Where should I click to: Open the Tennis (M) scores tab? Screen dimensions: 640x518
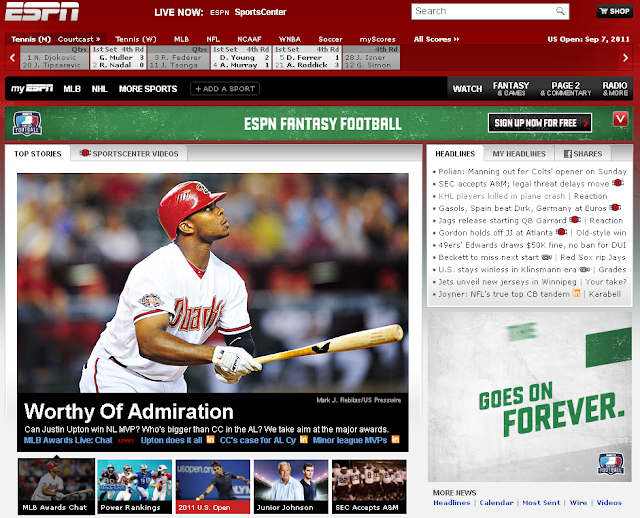pyautogui.click(x=31, y=39)
